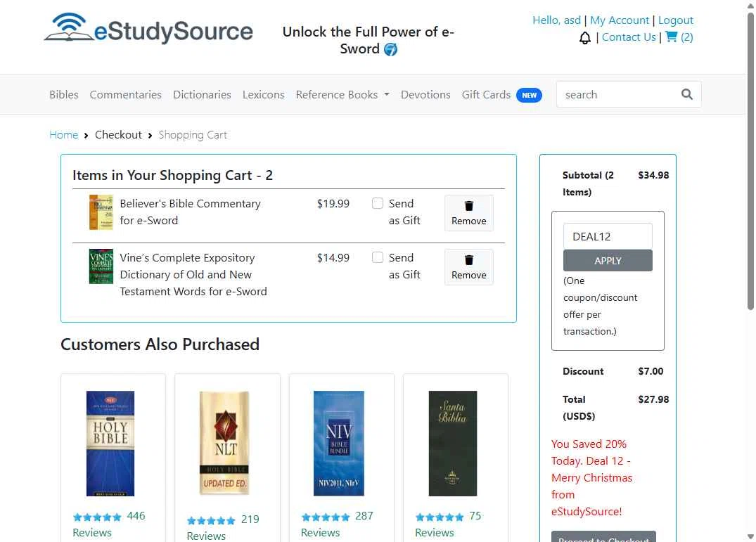Click the star rating beside 75
Screen dimensions: 756x542
coord(440,517)
